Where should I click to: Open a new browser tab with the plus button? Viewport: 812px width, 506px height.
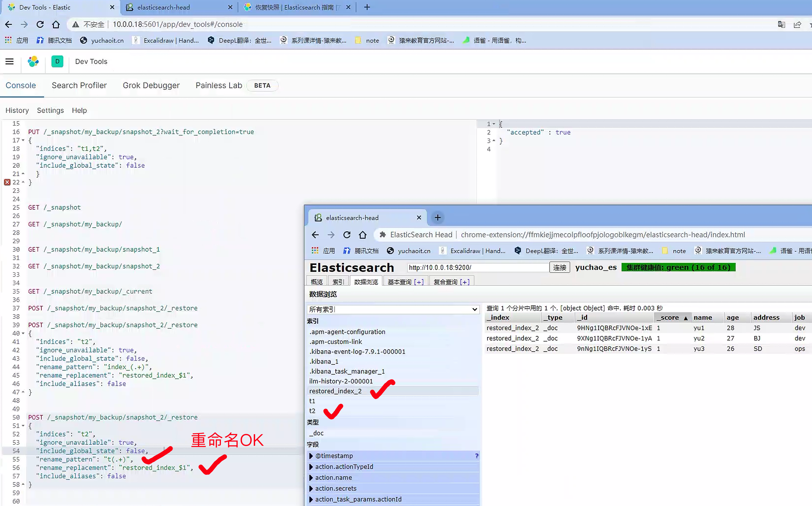click(367, 7)
